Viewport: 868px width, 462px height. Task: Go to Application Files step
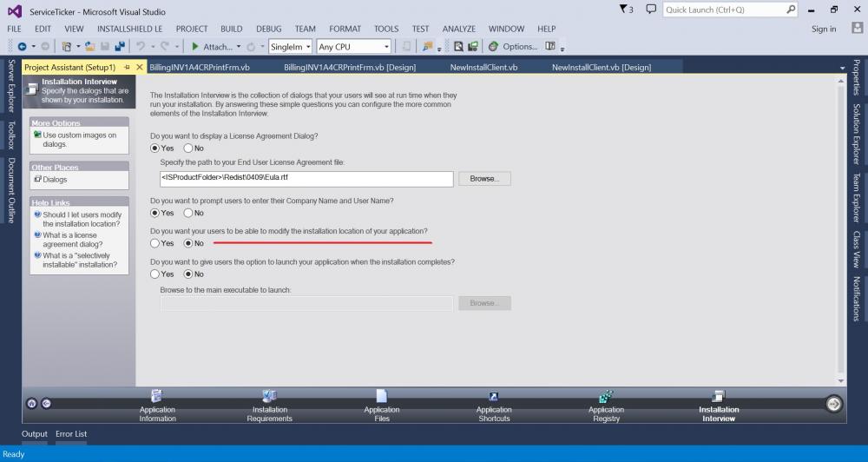pyautogui.click(x=381, y=406)
